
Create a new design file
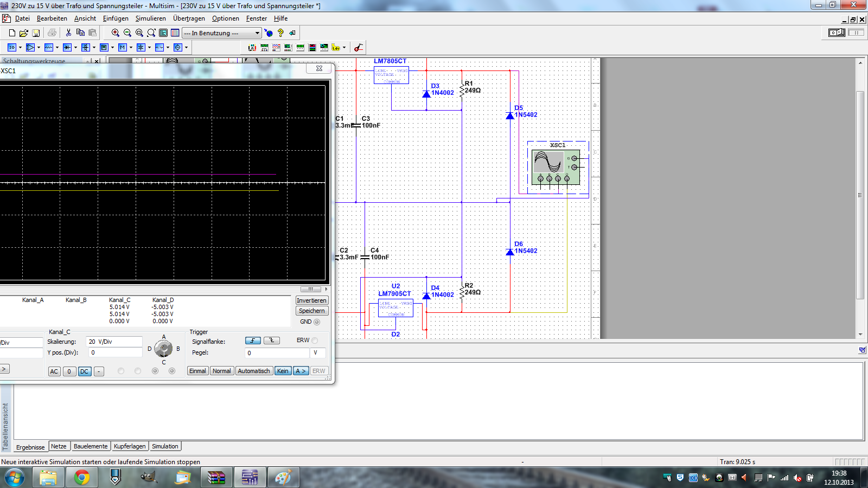point(12,33)
